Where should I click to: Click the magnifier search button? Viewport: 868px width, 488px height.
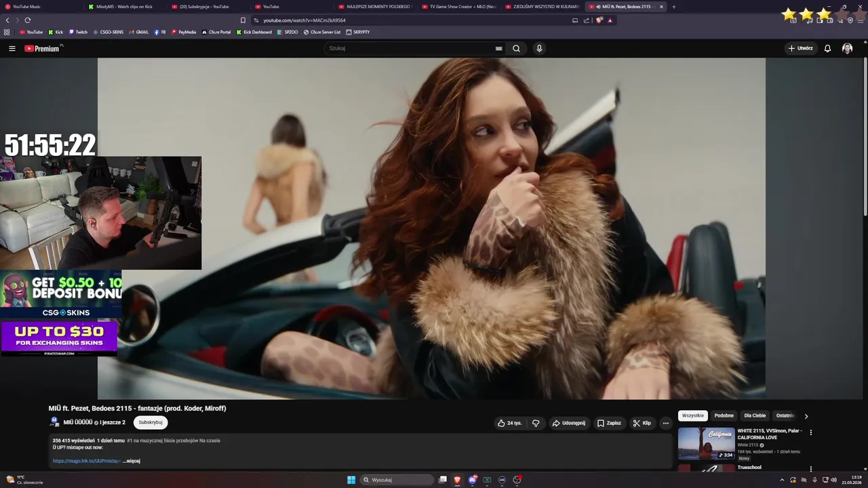coord(516,48)
